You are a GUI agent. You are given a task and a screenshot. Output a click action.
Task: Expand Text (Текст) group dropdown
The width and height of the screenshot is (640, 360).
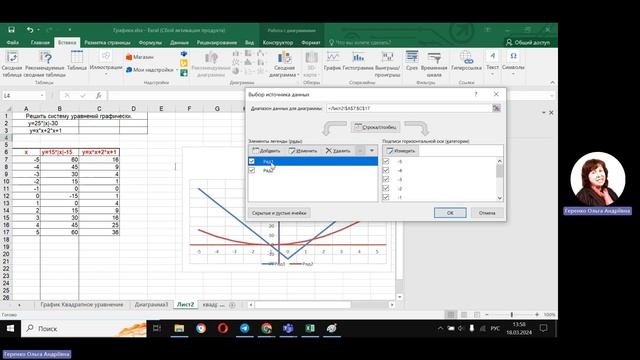point(492,74)
